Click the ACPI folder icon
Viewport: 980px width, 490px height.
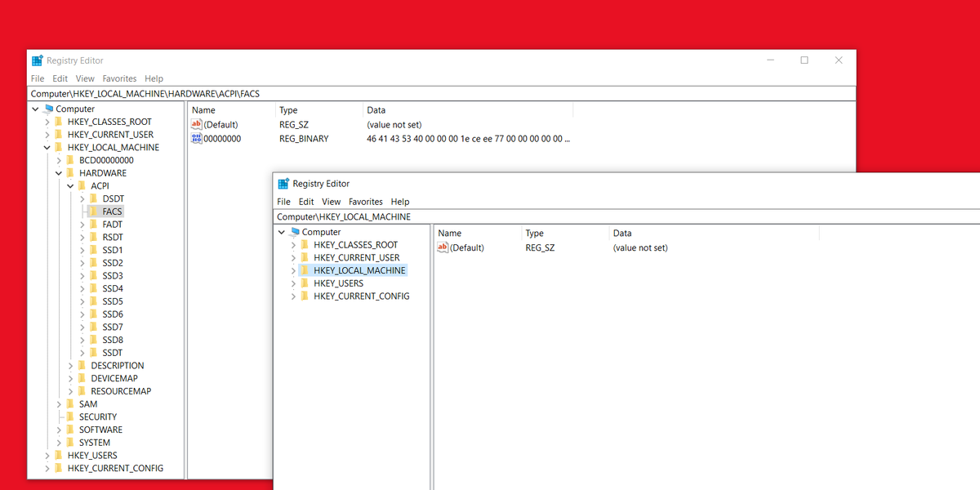pos(82,185)
